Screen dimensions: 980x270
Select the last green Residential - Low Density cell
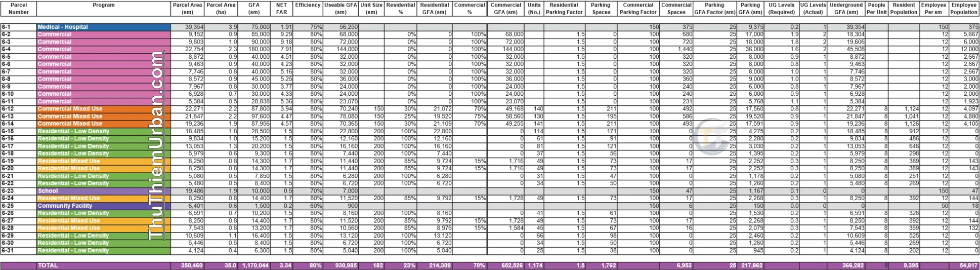click(103, 251)
